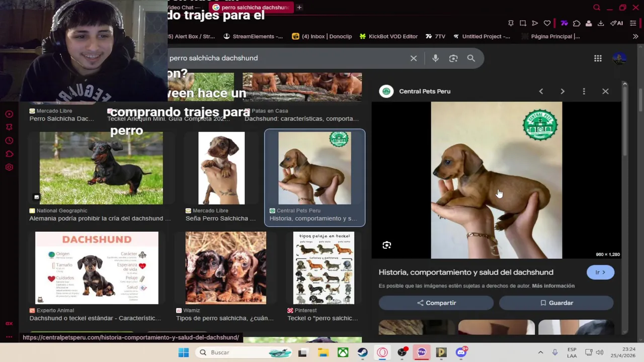Open Google Lens camera search
644x362 pixels.
[453, 58]
